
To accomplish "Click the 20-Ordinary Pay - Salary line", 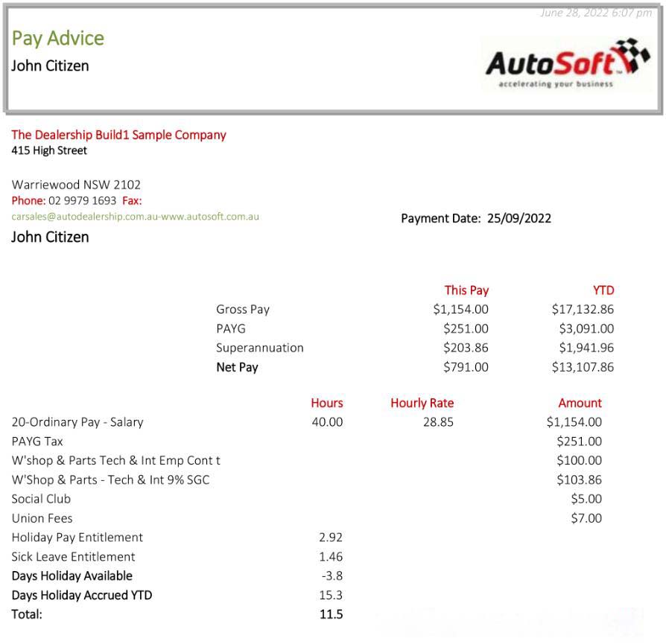I will [77, 422].
